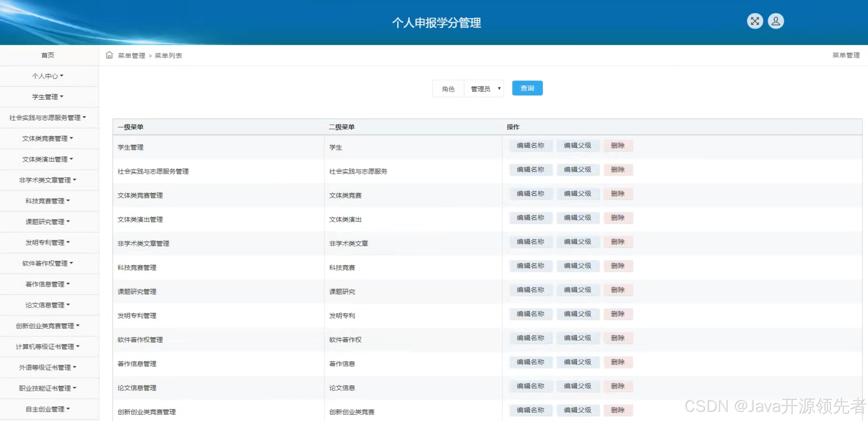Screen dimensions: 868x421
Task: Delete the 文体类演出 row
Action: [618, 217]
